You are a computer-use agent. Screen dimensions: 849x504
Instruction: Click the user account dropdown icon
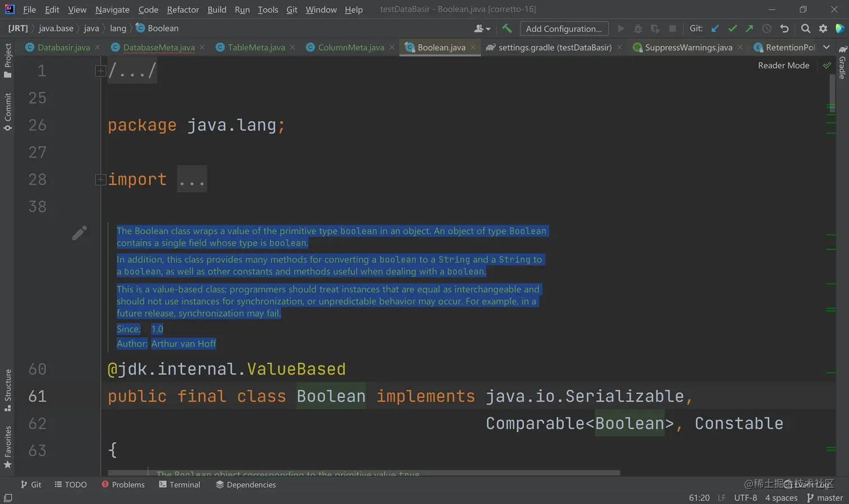point(482,29)
